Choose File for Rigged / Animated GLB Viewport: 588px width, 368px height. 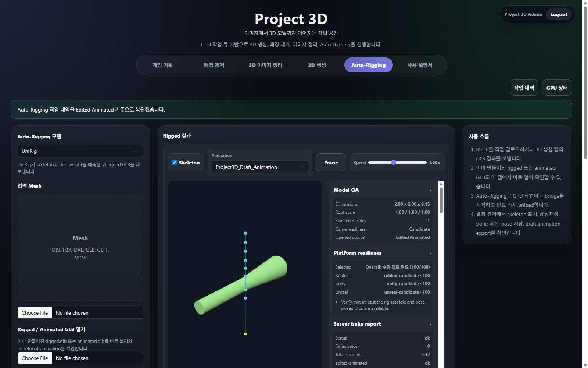point(35,358)
